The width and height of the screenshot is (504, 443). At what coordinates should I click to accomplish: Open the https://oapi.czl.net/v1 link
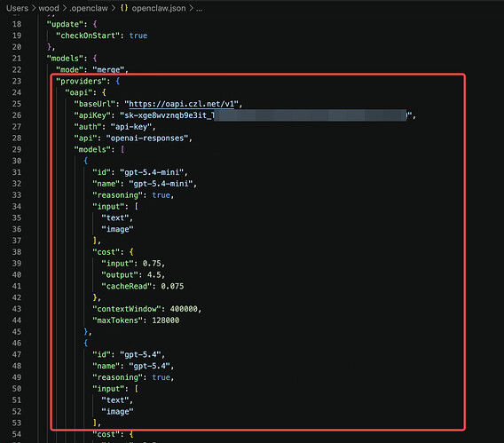181,104
